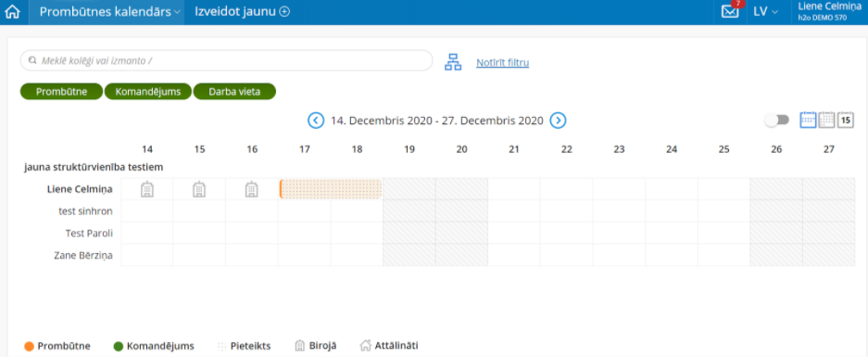Screen dimensions: 868x357
Task: Switch to two-week calendar view icon
Action: pyautogui.click(x=808, y=120)
